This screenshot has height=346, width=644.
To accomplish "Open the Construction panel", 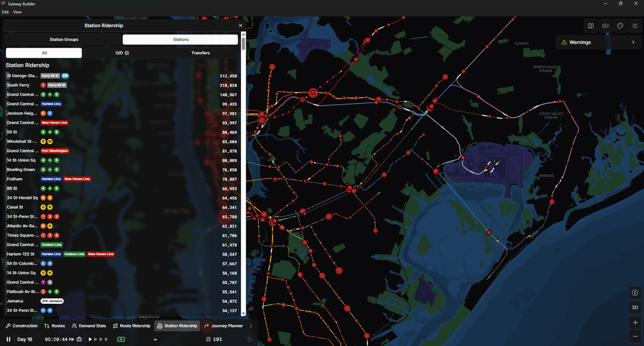I will [22, 326].
